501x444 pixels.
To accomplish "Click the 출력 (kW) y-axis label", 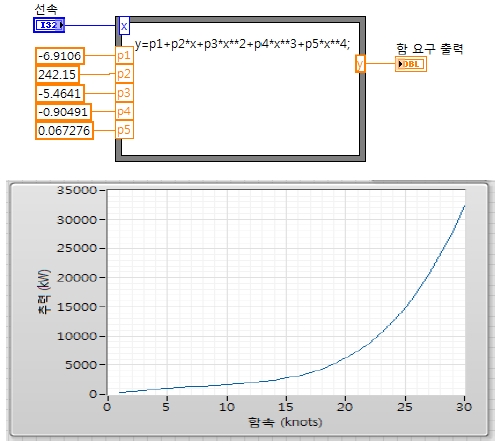I will pyautogui.click(x=44, y=292).
